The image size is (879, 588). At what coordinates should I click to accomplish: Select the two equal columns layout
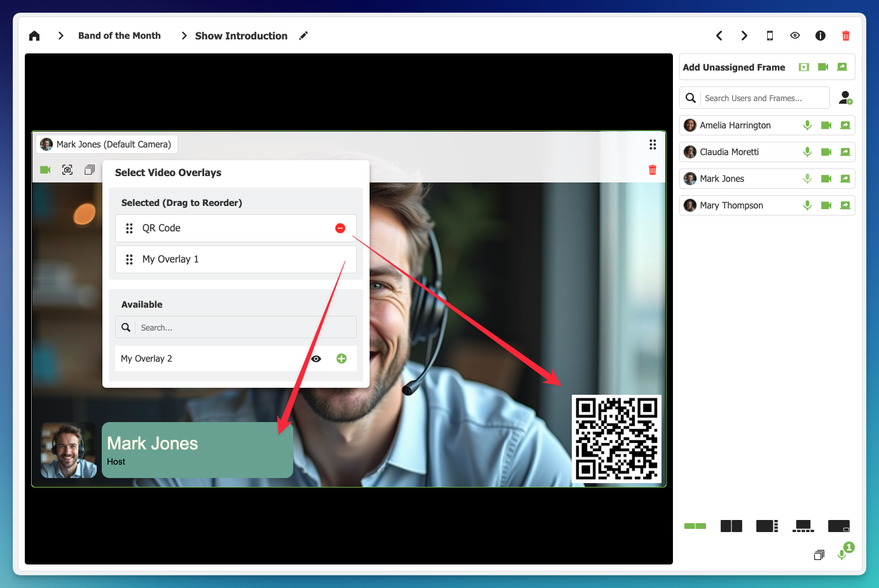(x=731, y=526)
